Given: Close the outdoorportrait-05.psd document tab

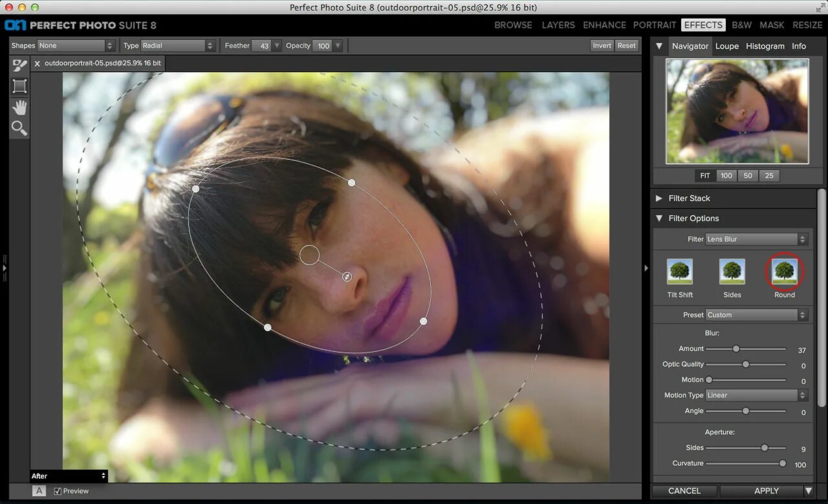Looking at the screenshot, I should click(37, 63).
